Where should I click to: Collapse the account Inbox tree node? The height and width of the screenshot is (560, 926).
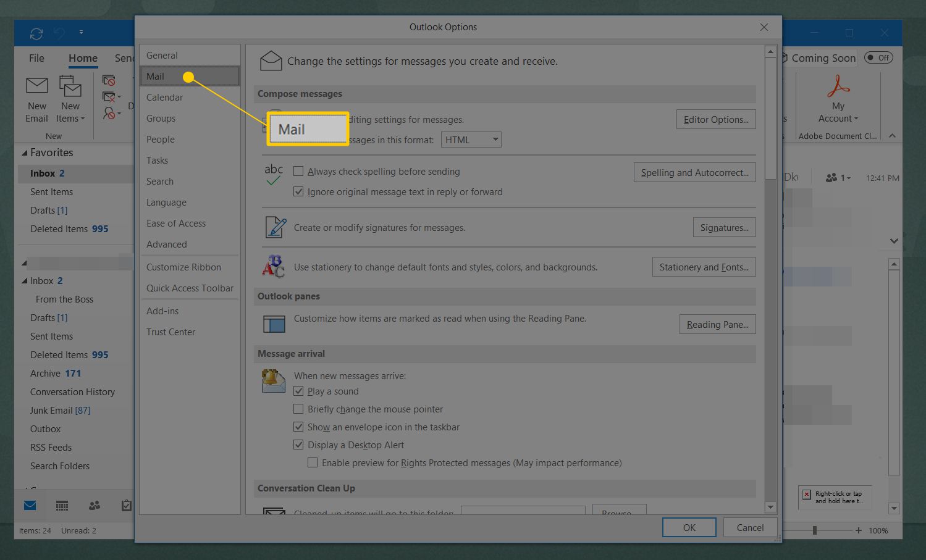tap(25, 281)
